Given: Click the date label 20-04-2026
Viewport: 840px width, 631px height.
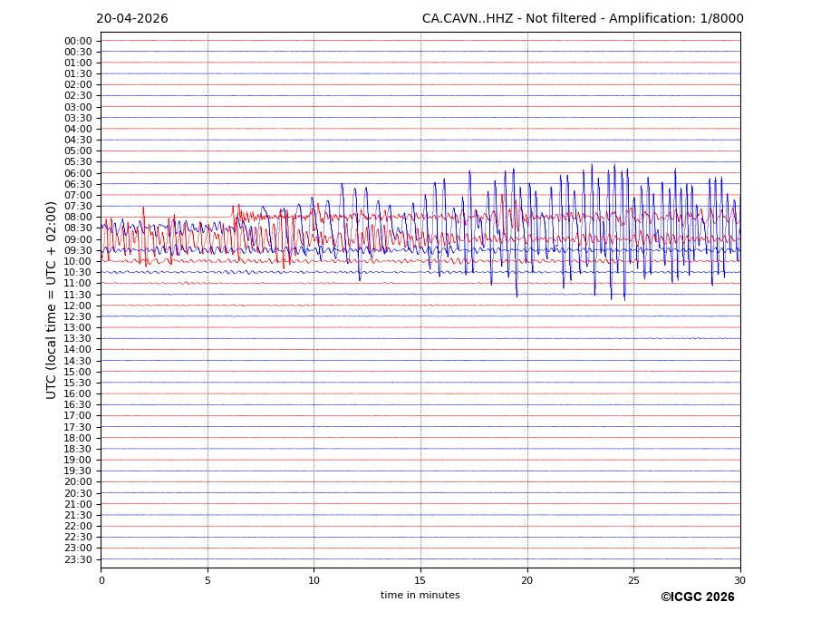Looking at the screenshot, I should tap(132, 19).
